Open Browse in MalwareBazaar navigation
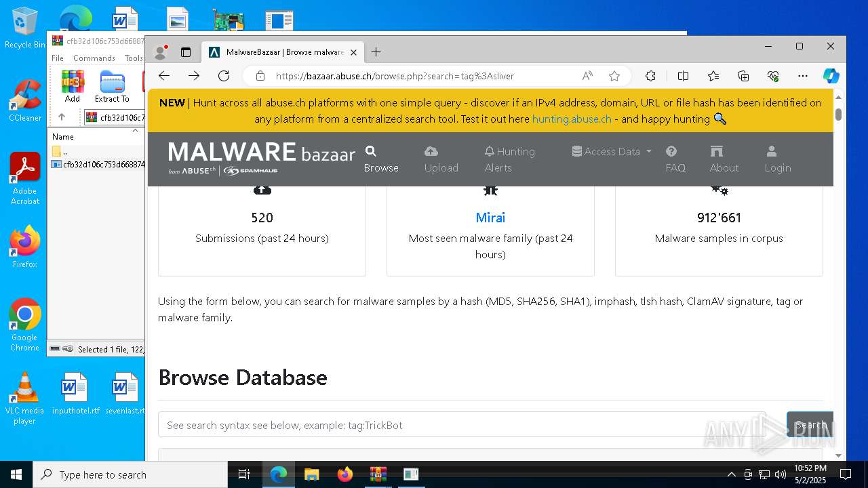Image resolution: width=868 pixels, height=488 pixels. point(381,159)
